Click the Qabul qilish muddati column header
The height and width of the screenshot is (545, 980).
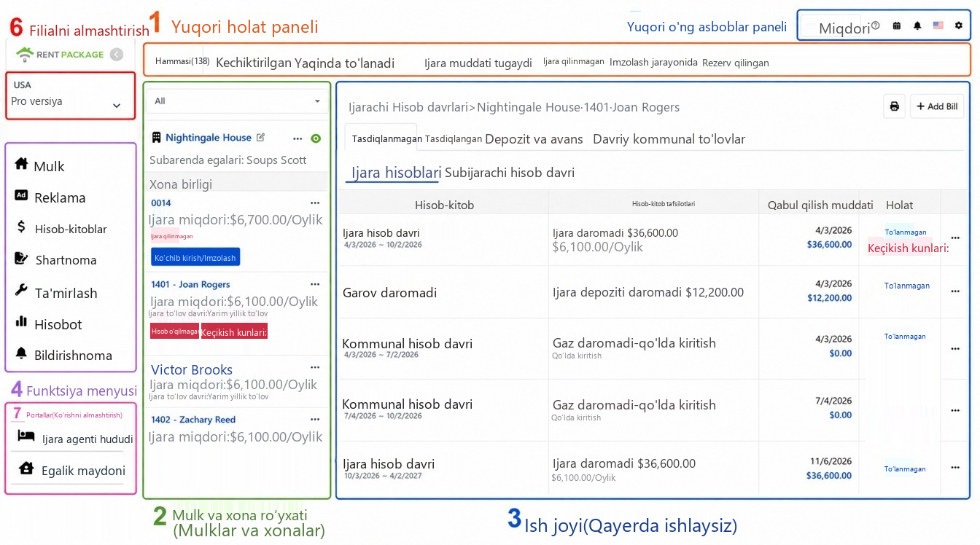[820, 205]
